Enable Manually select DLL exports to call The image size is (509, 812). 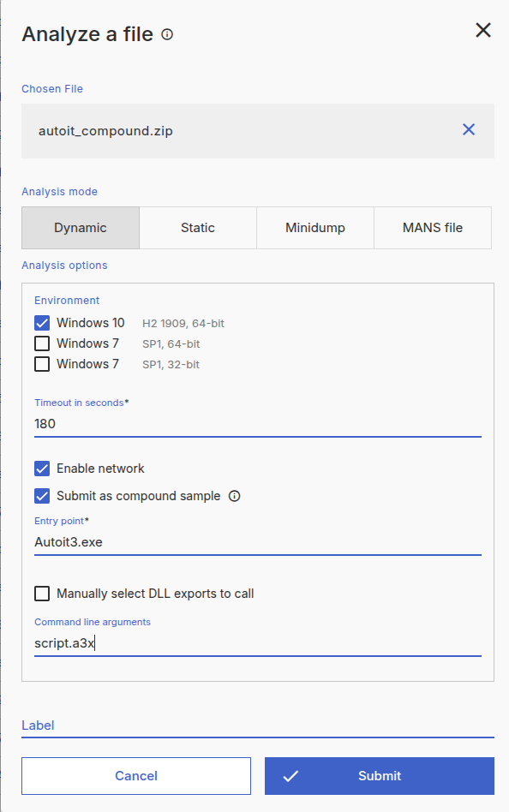point(42,594)
